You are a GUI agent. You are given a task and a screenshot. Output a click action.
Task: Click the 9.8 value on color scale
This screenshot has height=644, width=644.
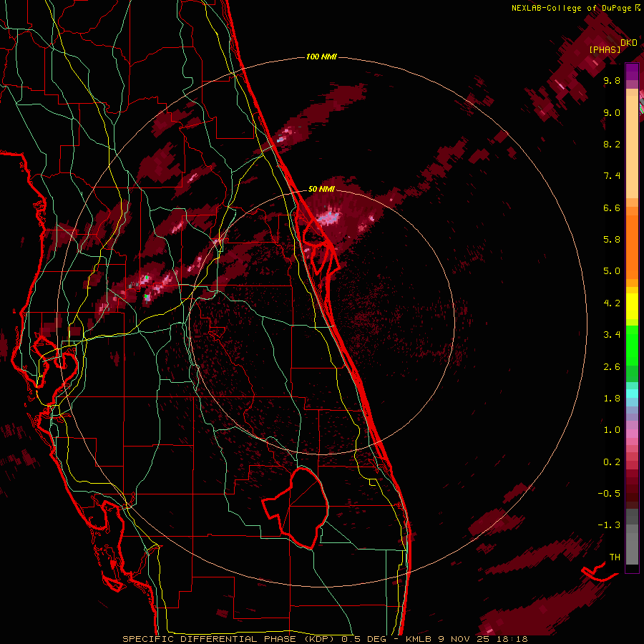point(612,81)
